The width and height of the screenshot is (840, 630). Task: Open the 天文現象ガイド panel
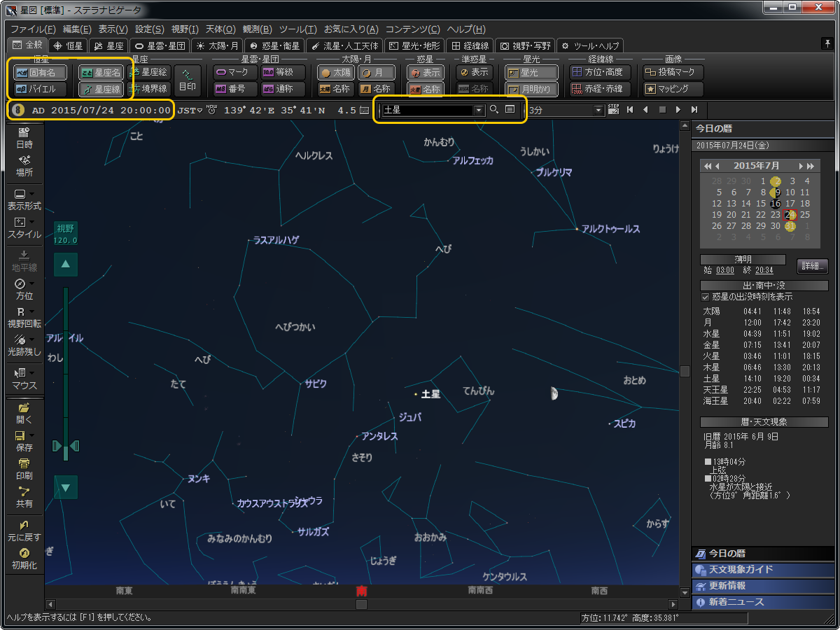coord(762,569)
